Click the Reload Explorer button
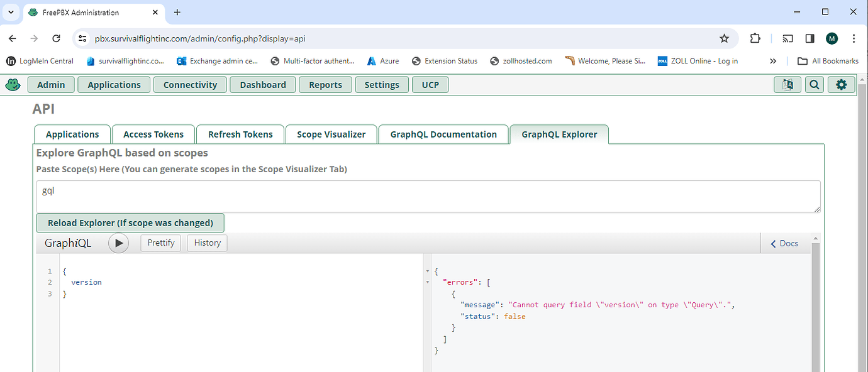 click(x=130, y=223)
